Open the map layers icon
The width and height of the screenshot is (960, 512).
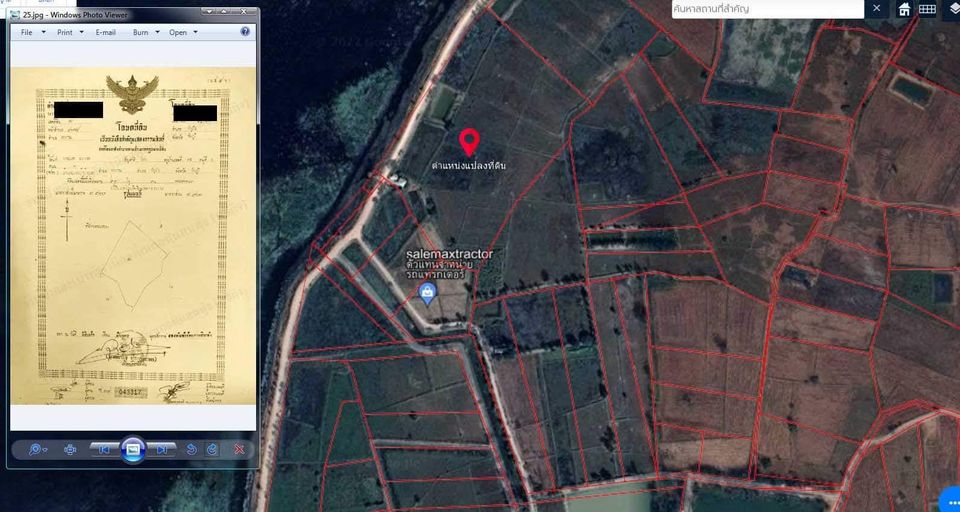tap(953, 9)
